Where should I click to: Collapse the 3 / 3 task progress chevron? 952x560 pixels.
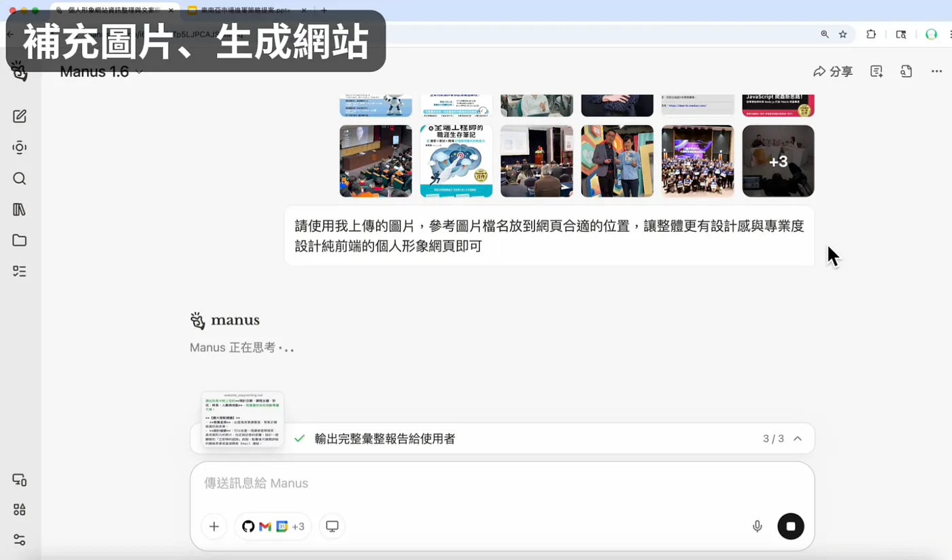click(798, 439)
